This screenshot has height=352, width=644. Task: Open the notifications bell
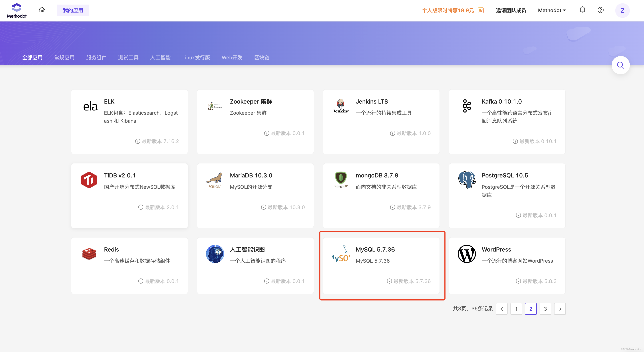(x=582, y=10)
